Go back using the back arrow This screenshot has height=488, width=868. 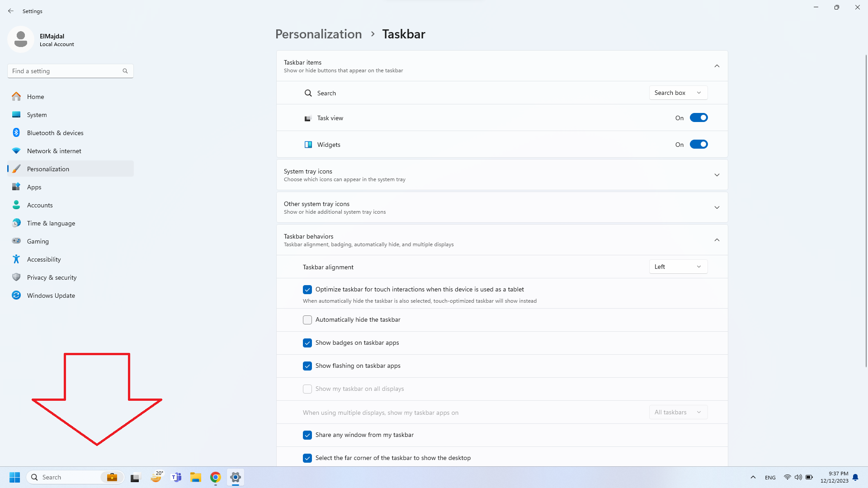pos(11,11)
